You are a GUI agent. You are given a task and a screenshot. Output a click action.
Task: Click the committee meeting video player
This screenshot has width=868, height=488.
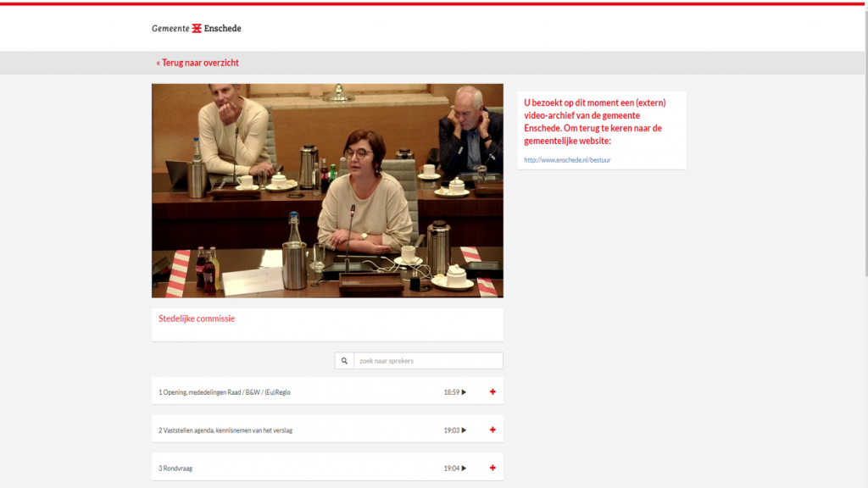pos(327,190)
